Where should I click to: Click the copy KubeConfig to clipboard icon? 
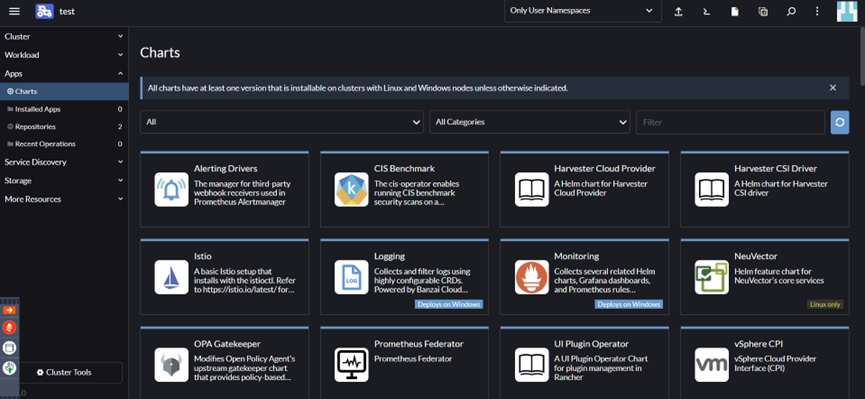763,12
